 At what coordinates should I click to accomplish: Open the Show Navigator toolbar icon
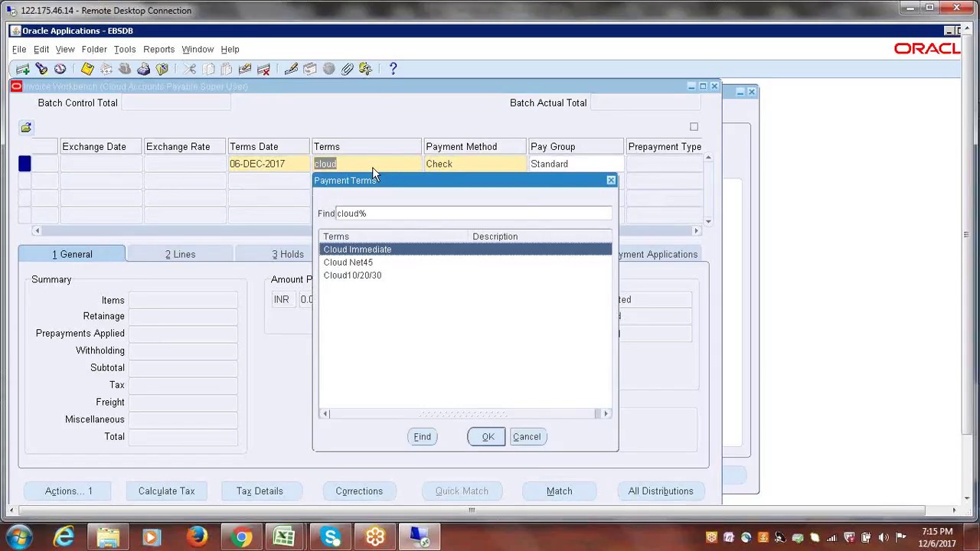[x=60, y=69]
